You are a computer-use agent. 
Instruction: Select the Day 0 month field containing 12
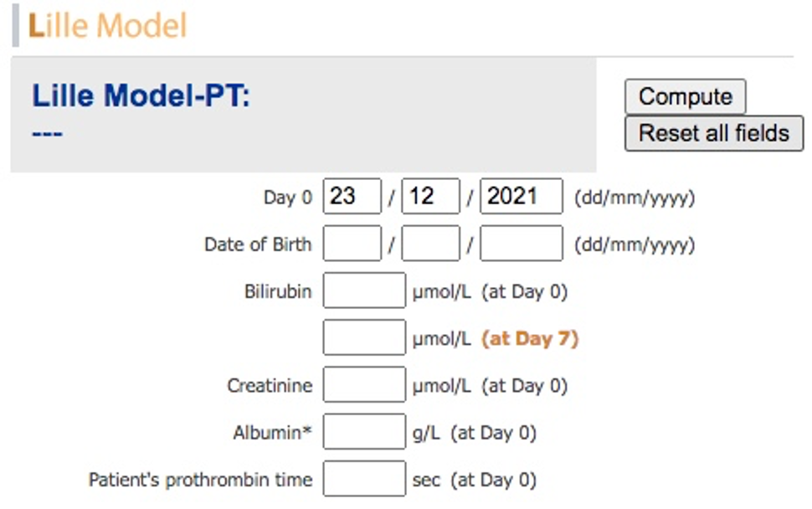pos(430,196)
